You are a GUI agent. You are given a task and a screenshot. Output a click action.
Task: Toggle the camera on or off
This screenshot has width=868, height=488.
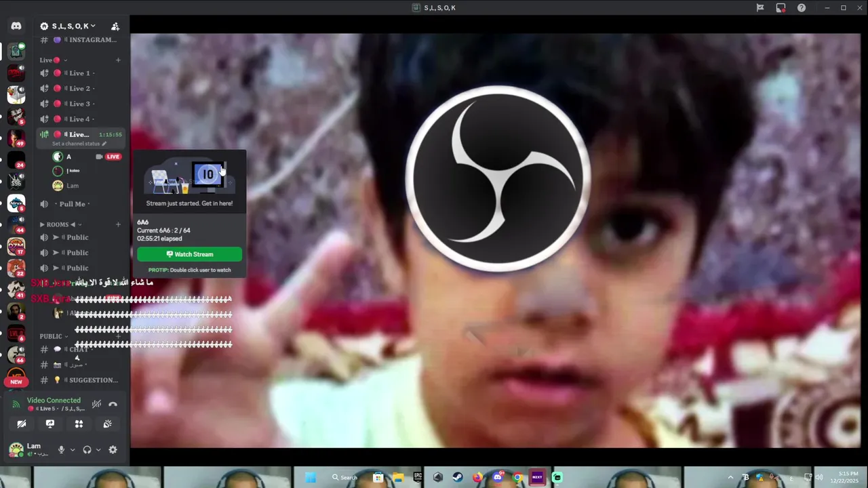(x=22, y=424)
